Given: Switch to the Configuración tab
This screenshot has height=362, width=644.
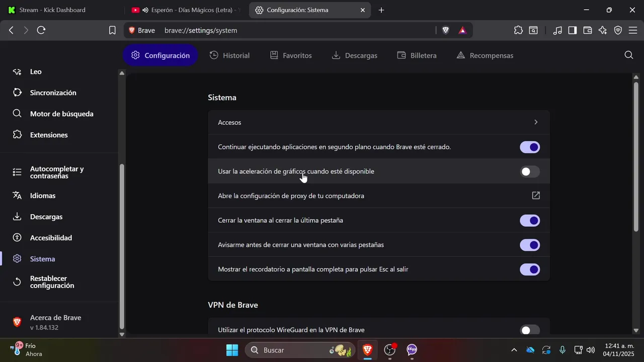Looking at the screenshot, I should (160, 55).
